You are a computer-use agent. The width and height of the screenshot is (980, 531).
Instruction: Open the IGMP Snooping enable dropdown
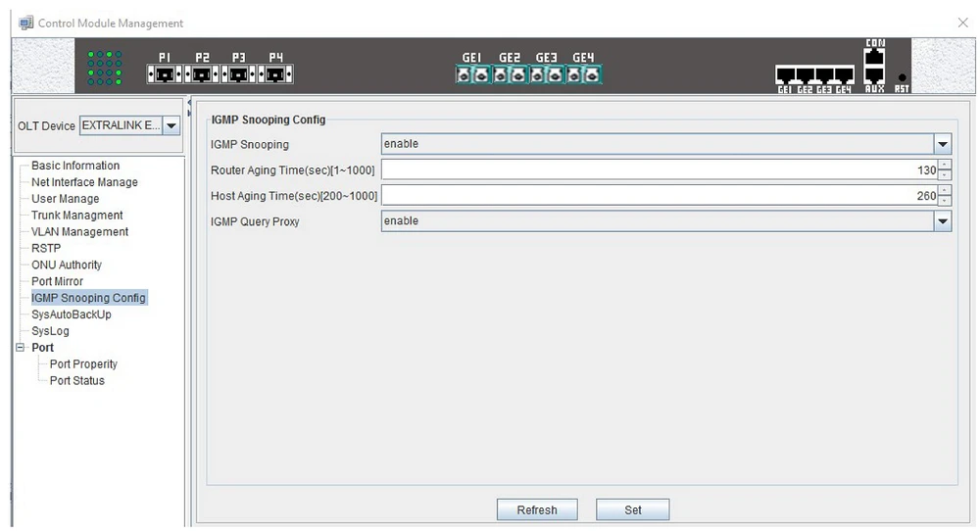pyautogui.click(x=942, y=144)
